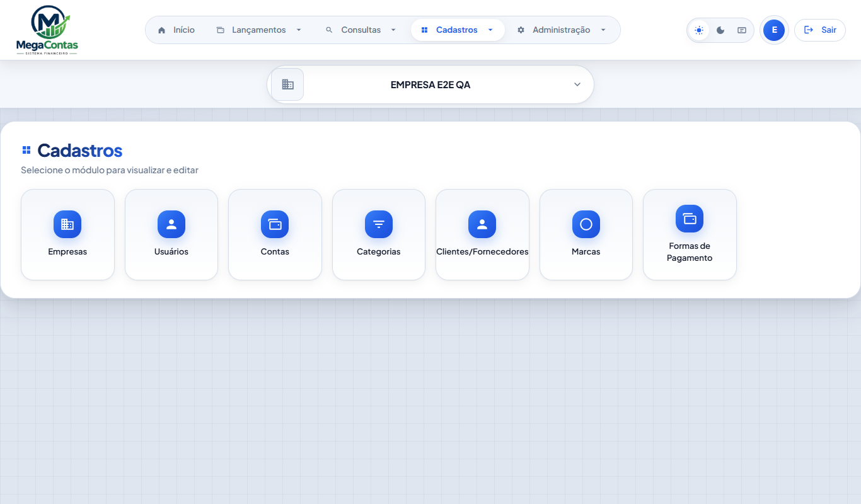
Task: Click the company building icon in selector
Action: 287,84
